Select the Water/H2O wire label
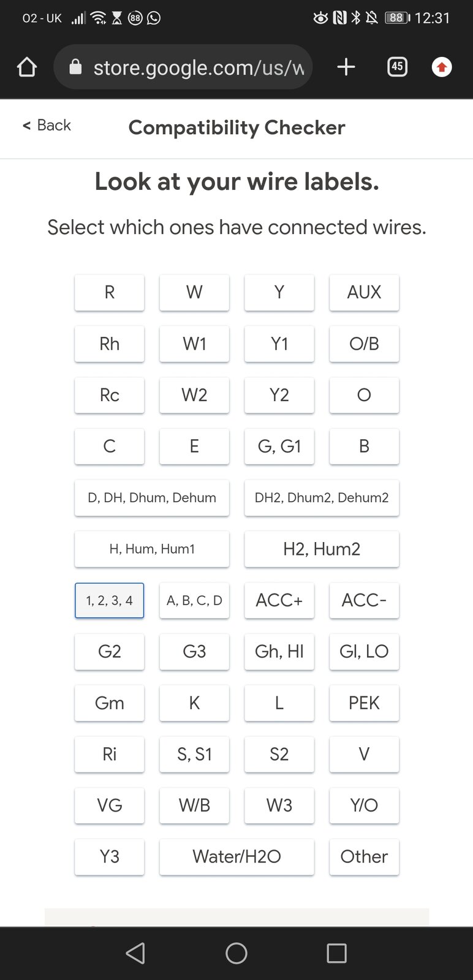Image resolution: width=473 pixels, height=980 pixels. tap(236, 856)
